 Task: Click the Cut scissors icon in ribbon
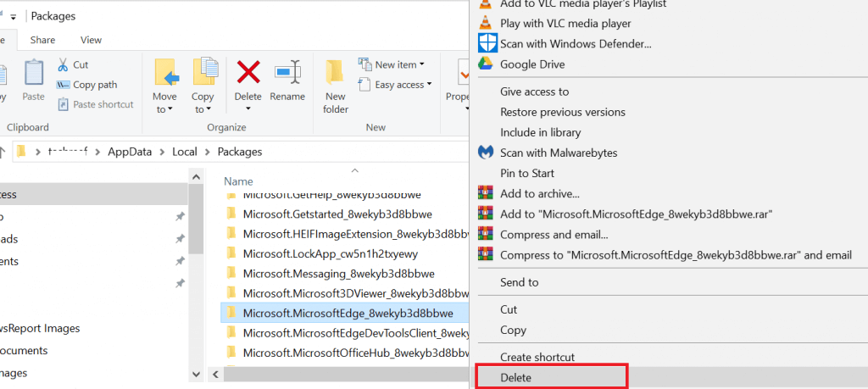63,64
